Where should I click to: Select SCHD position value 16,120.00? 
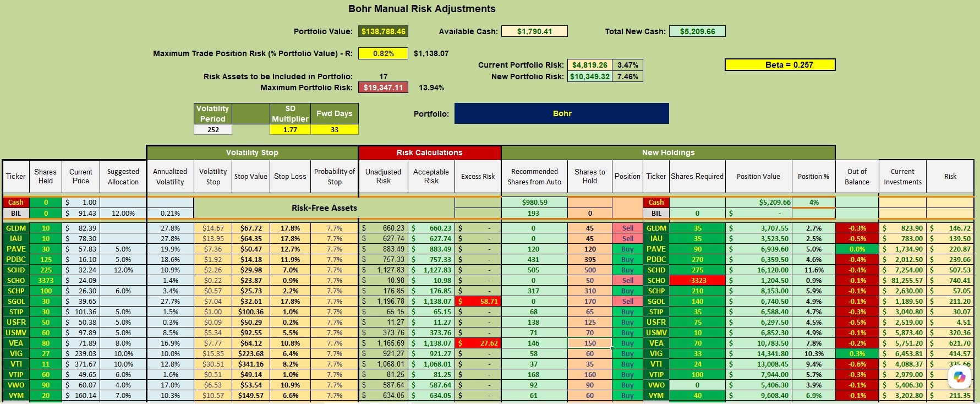click(x=758, y=270)
